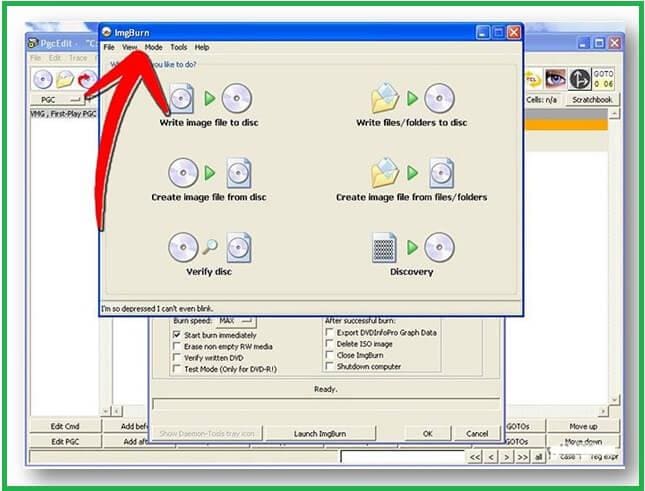
Task: Open ImgBurn View menu
Action: (130, 47)
